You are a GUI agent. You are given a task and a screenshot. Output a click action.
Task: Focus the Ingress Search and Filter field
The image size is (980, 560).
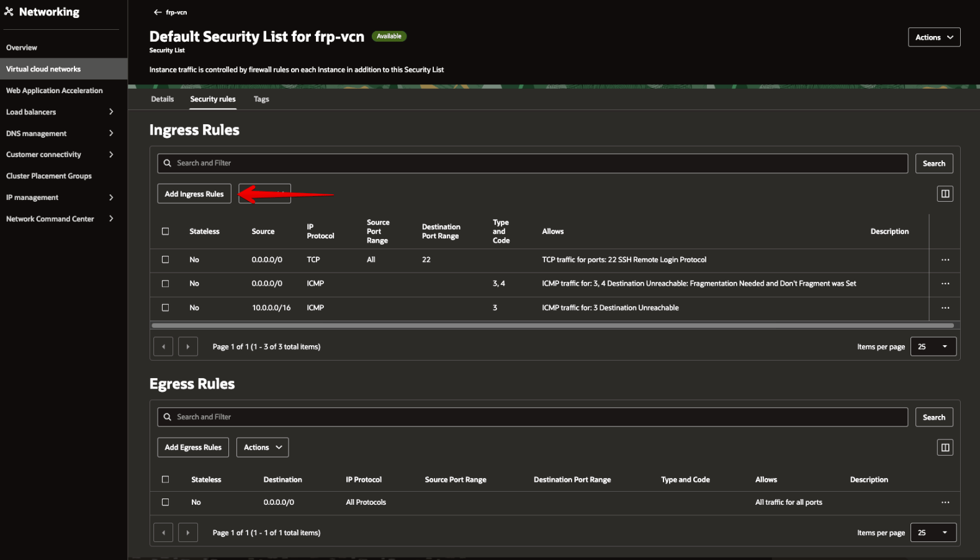click(x=533, y=163)
